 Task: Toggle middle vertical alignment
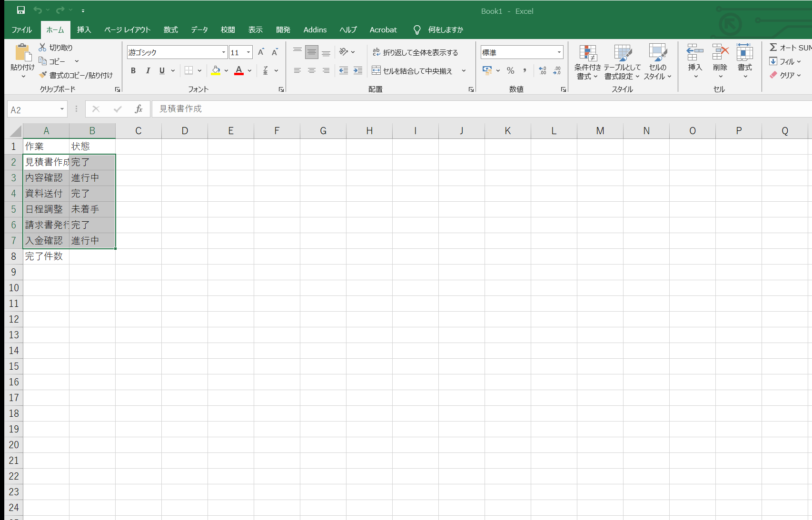pos(312,52)
